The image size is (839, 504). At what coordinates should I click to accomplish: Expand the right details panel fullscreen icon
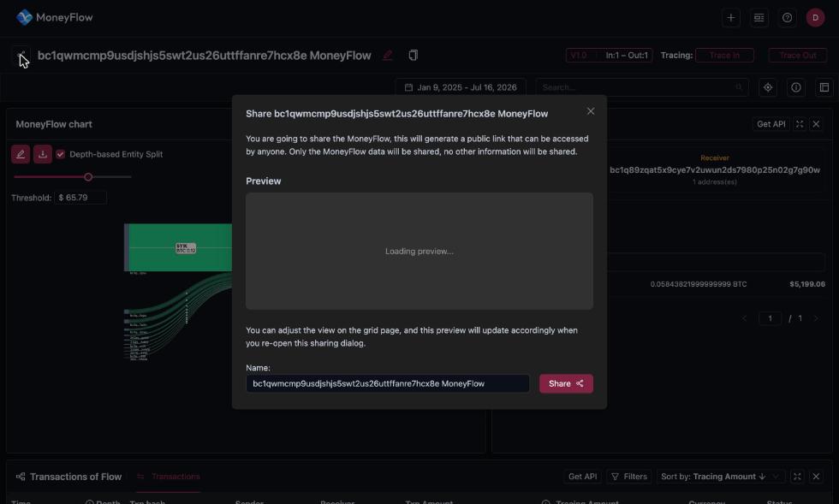pos(800,124)
